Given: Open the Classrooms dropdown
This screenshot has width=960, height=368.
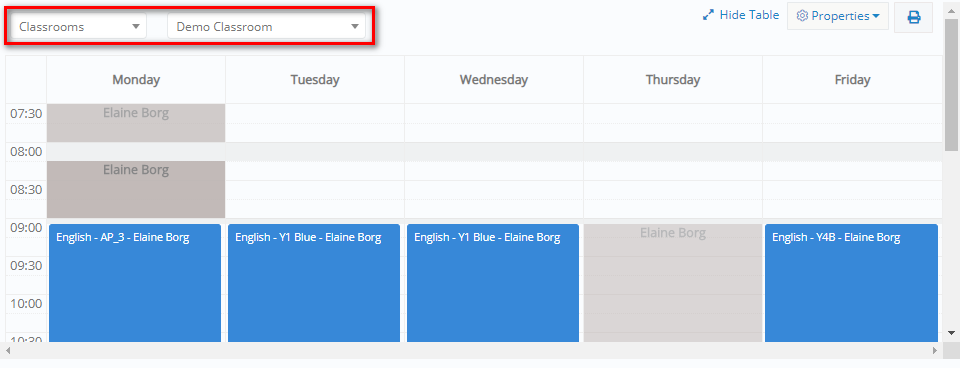Looking at the screenshot, I should (79, 26).
